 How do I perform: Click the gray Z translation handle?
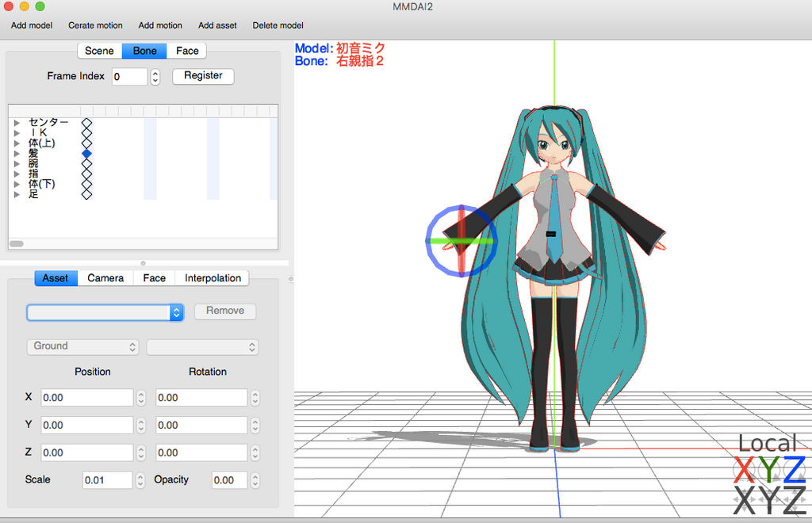pyautogui.click(x=794, y=500)
